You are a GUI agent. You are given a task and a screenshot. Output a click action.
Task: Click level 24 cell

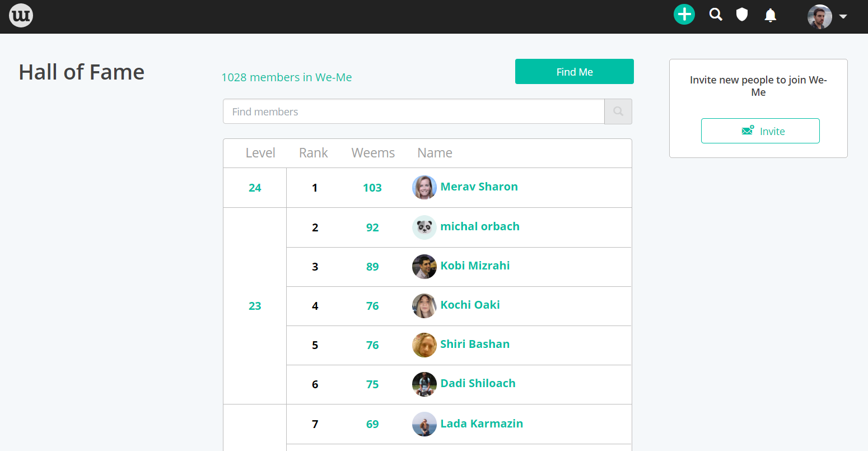[255, 188]
